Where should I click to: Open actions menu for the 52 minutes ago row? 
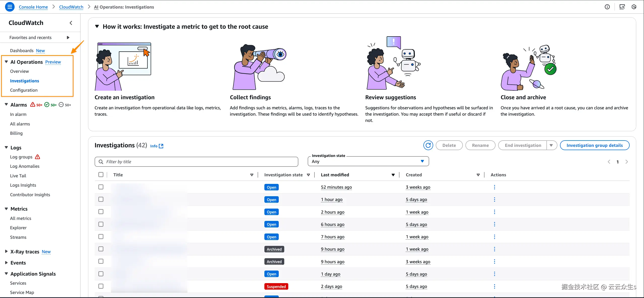(494, 187)
